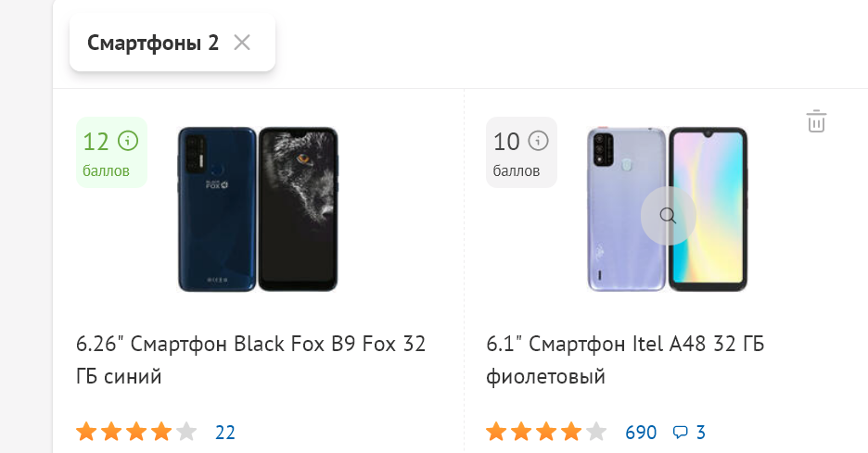Open the Itel A48 32 ГБ фиолетовый title

(x=625, y=360)
